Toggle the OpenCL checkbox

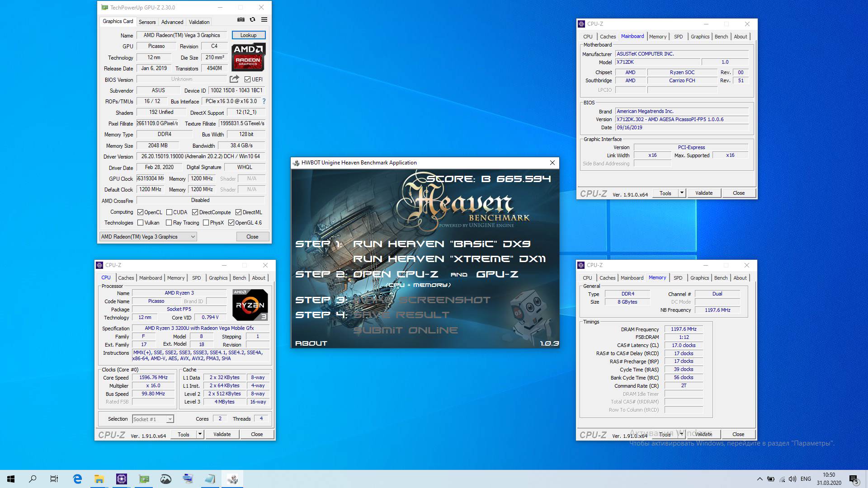pos(141,212)
